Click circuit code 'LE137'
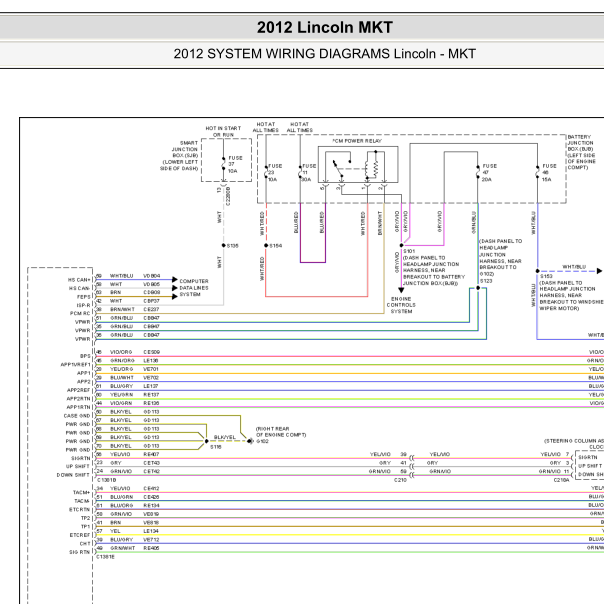This screenshot has height=604, width=604. point(151,386)
